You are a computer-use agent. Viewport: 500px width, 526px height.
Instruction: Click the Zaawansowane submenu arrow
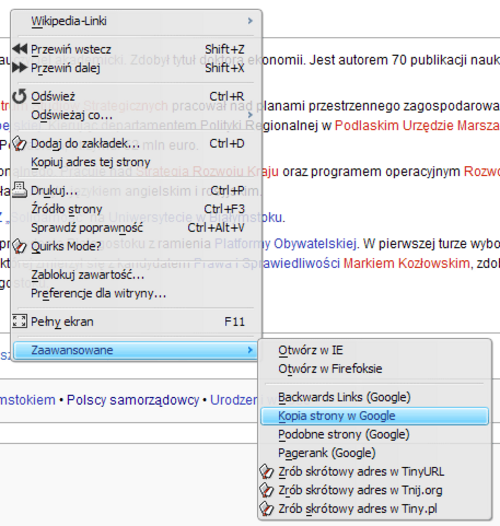pyautogui.click(x=250, y=350)
